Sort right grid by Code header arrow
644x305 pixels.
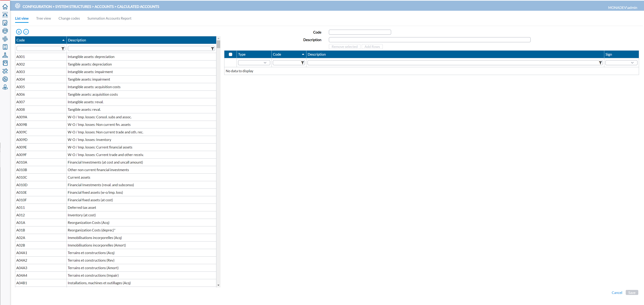click(303, 54)
